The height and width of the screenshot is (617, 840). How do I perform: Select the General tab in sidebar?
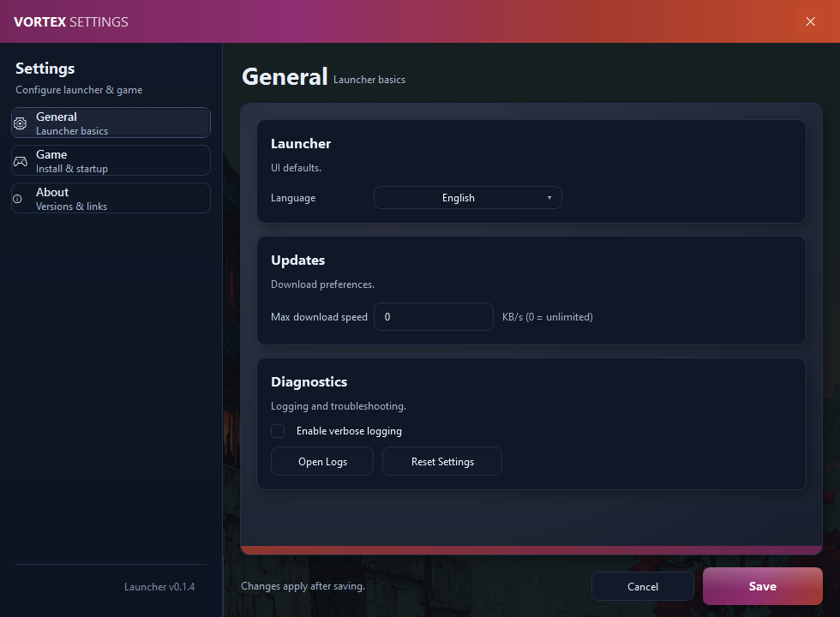[x=111, y=123]
